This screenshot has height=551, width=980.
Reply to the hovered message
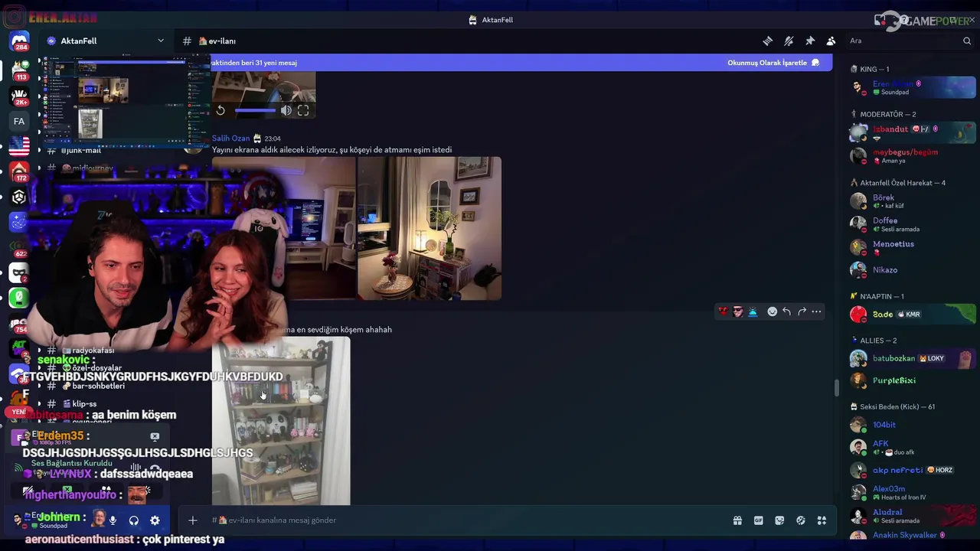(x=786, y=311)
